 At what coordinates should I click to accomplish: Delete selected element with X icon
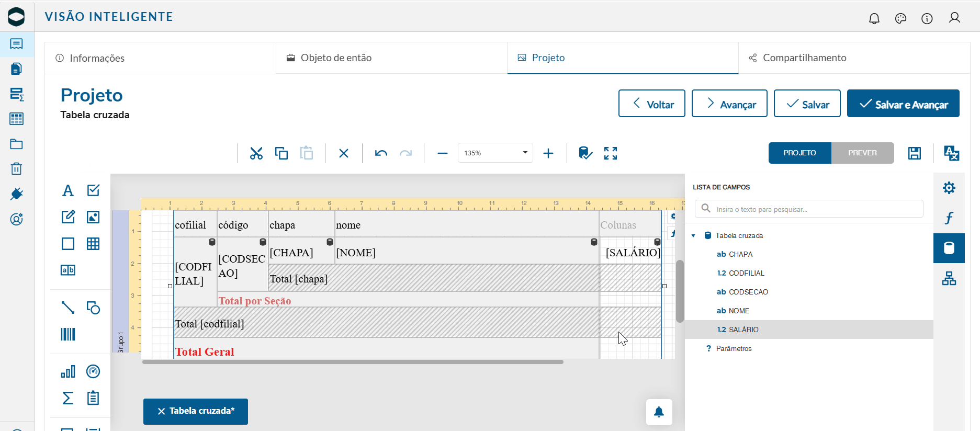click(344, 153)
